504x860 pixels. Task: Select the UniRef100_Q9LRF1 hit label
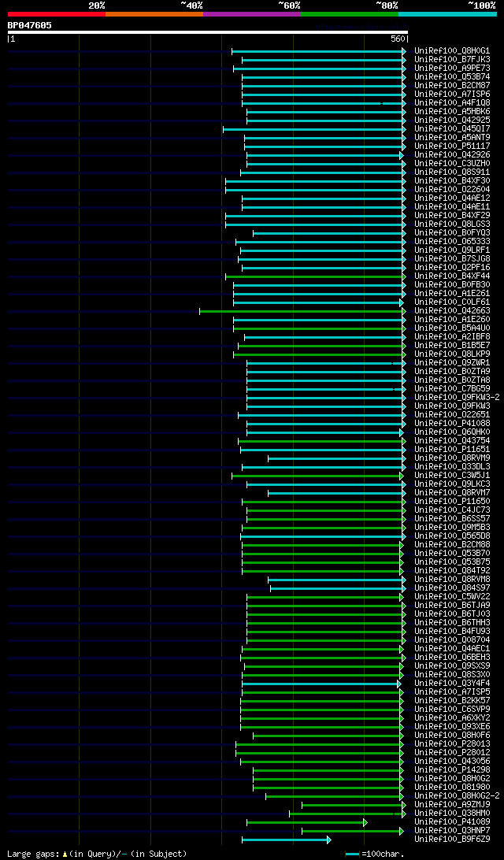[453, 250]
